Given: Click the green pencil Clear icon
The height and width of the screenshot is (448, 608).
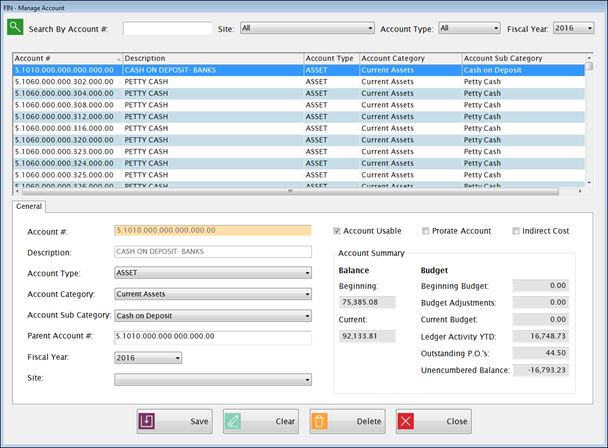Looking at the screenshot, I should [233, 421].
